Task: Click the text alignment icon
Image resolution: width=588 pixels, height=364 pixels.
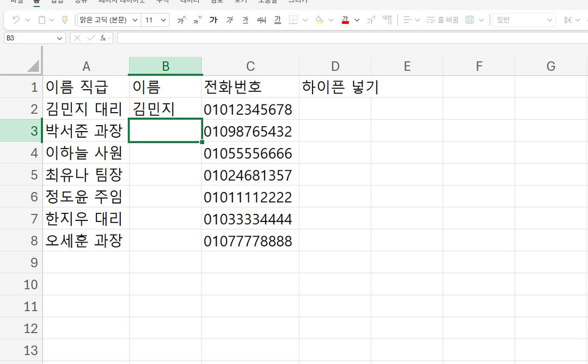Action: (x=407, y=20)
